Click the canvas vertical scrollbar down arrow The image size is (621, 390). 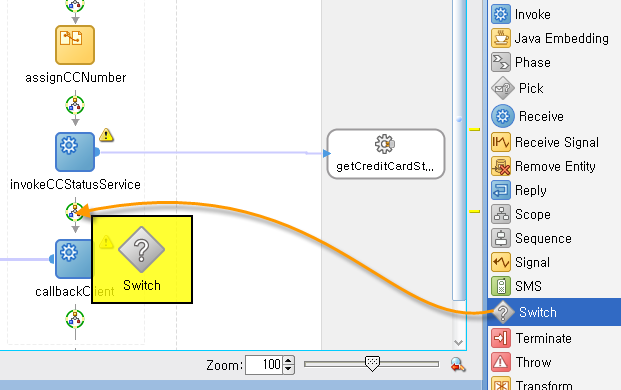click(x=459, y=343)
